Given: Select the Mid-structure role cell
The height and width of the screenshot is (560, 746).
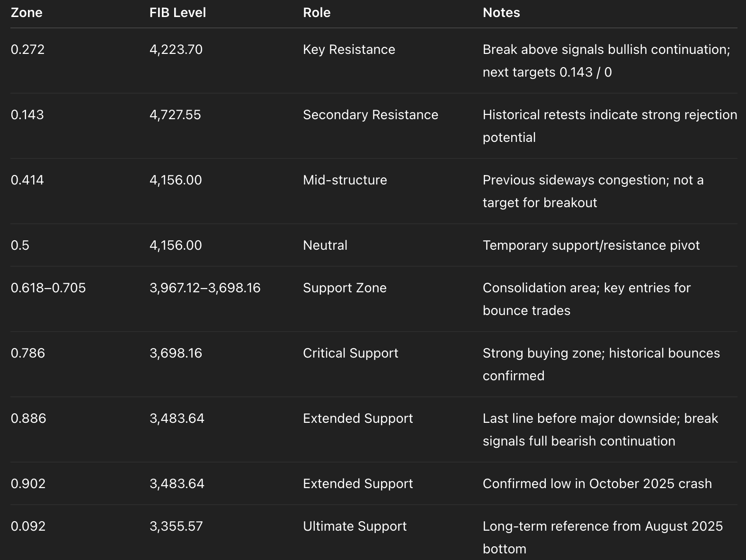Looking at the screenshot, I should pos(345,180).
